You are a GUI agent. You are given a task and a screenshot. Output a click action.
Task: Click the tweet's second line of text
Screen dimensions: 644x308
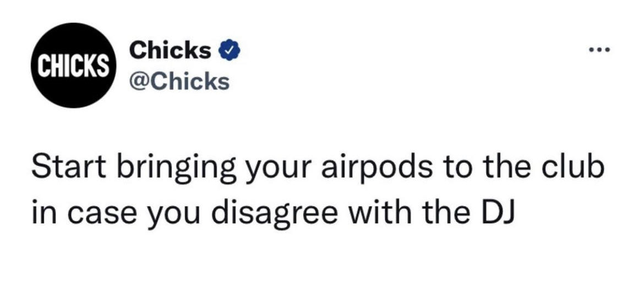pyautogui.click(x=272, y=211)
